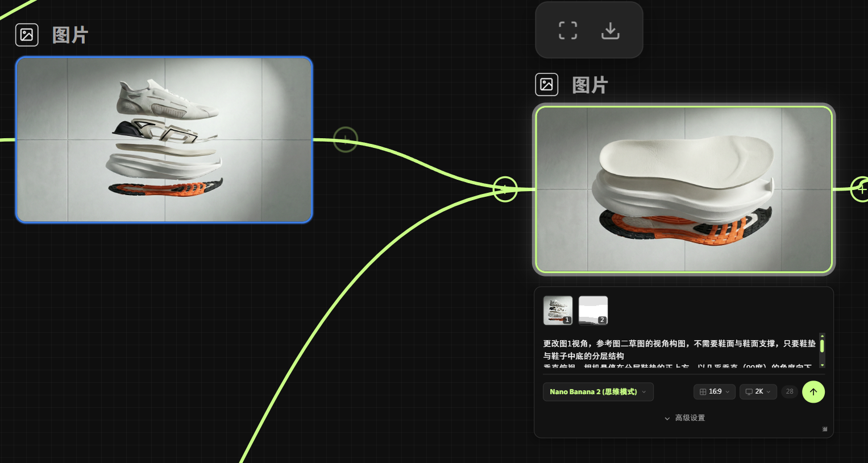Open the Nano Banana 2 model dropdown
This screenshot has width=868, height=463.
pyautogui.click(x=597, y=392)
